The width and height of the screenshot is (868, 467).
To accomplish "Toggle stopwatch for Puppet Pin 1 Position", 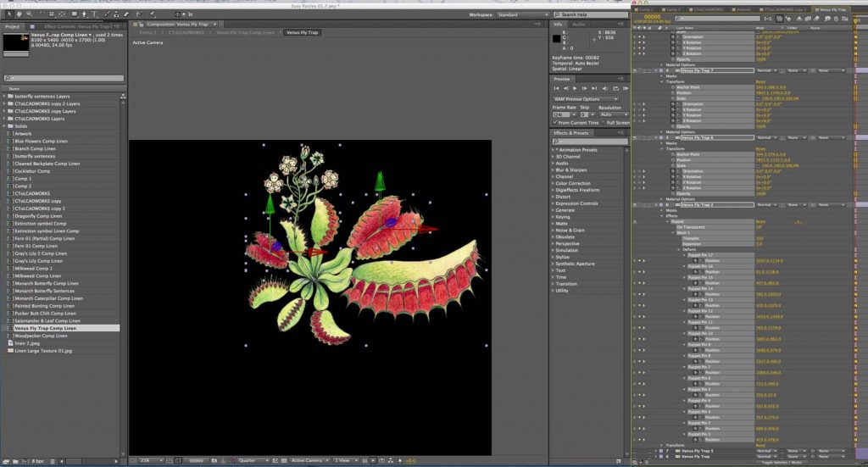I will pyautogui.click(x=695, y=440).
